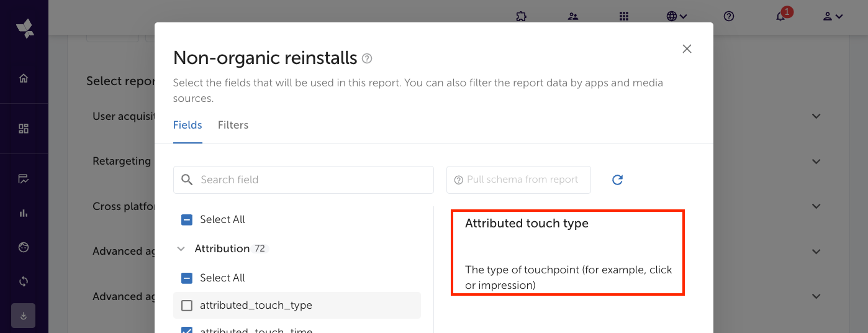
Task: Click the AppsFlyer logo in sidebar
Action: pyautogui.click(x=24, y=29)
